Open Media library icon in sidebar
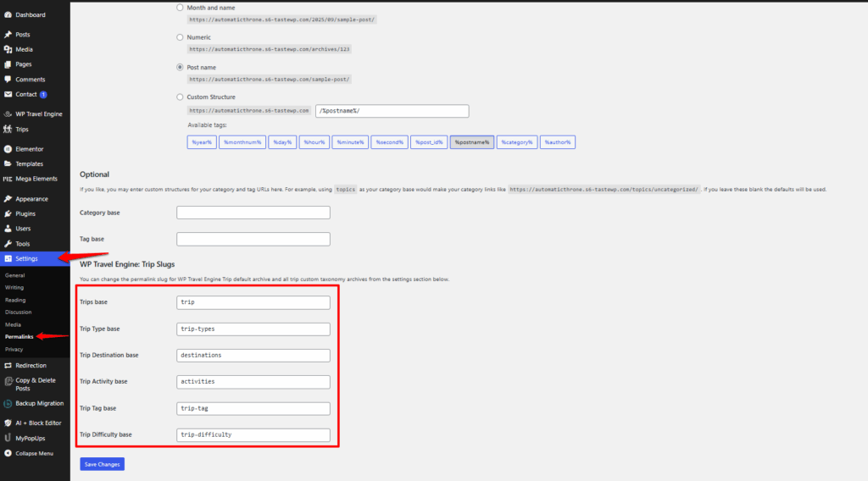Viewport: 868px width, 481px height. [8, 49]
